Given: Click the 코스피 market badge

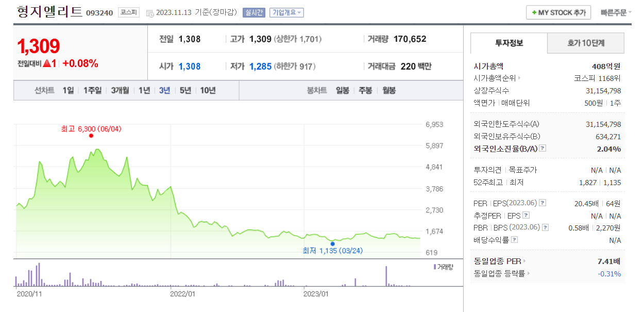Looking at the screenshot, I should coord(128,12).
